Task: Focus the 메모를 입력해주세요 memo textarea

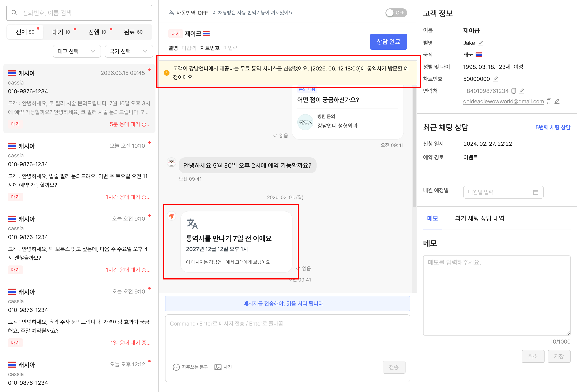Action: coord(496,295)
